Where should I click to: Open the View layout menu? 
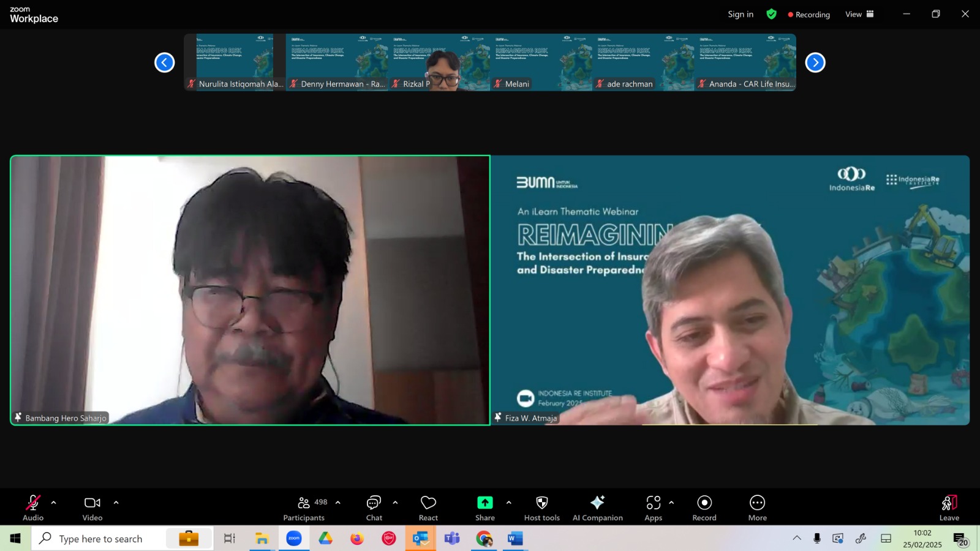(x=859, y=14)
